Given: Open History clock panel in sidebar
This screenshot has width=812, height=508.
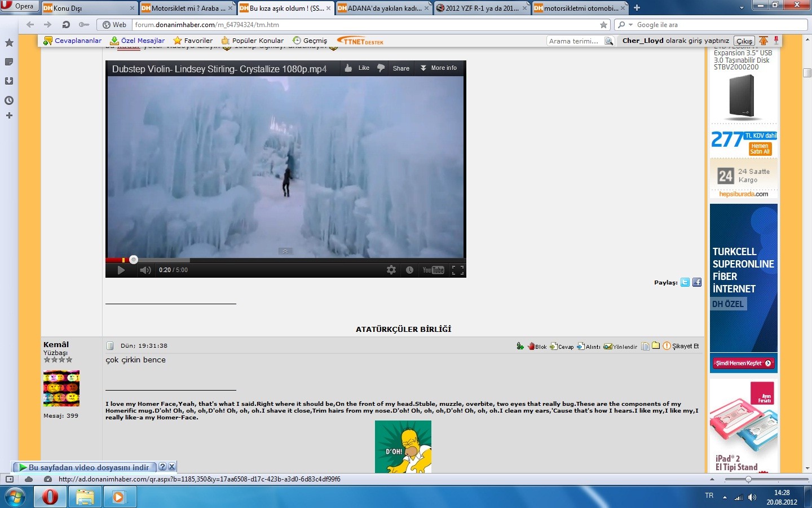Looking at the screenshot, I should tap(9, 100).
